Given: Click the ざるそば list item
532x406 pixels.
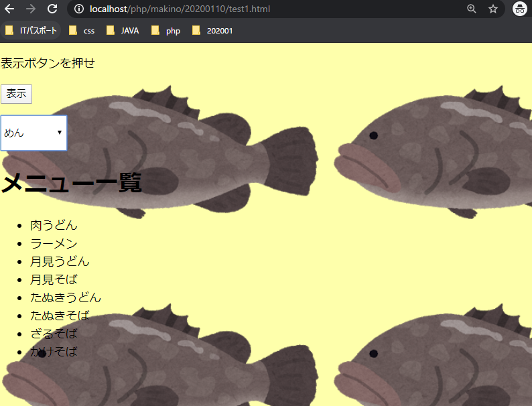Looking at the screenshot, I should pyautogui.click(x=54, y=334).
